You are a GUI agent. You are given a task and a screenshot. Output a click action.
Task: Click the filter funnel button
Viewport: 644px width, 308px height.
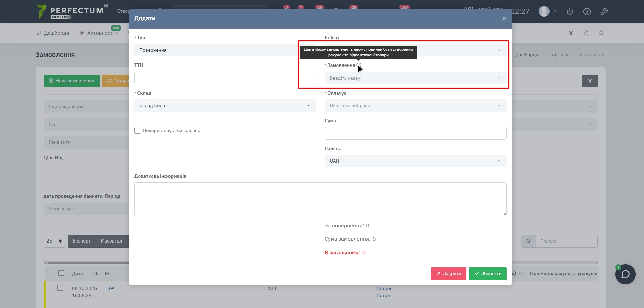pyautogui.click(x=590, y=81)
